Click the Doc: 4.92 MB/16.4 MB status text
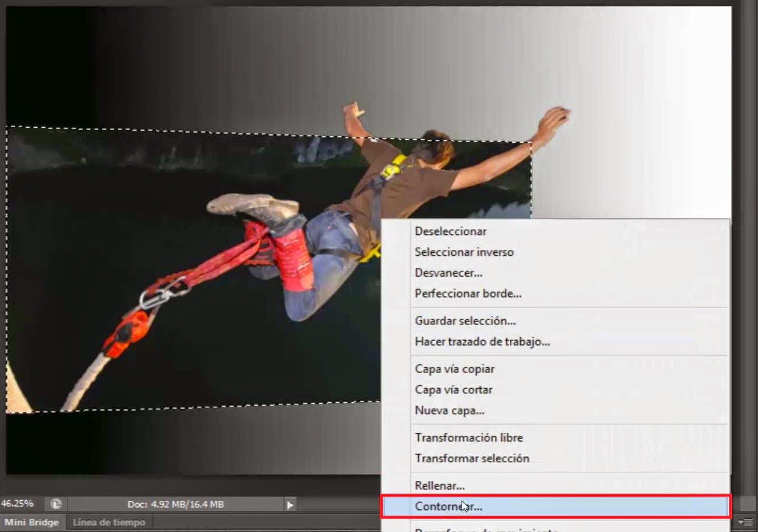Viewport: 758px width, 532px height. pos(176,504)
